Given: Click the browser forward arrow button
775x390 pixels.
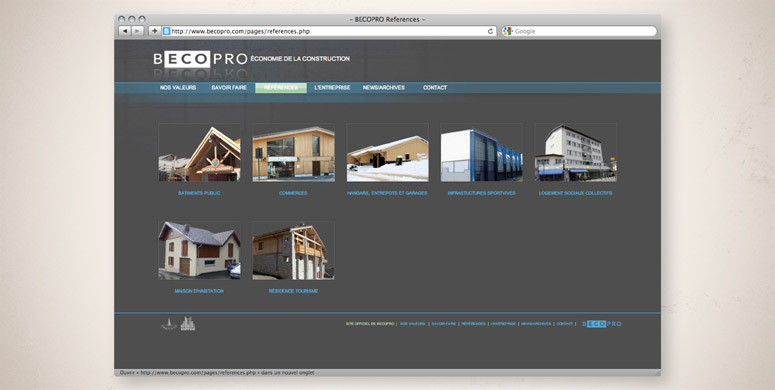Looking at the screenshot, I should [x=137, y=31].
